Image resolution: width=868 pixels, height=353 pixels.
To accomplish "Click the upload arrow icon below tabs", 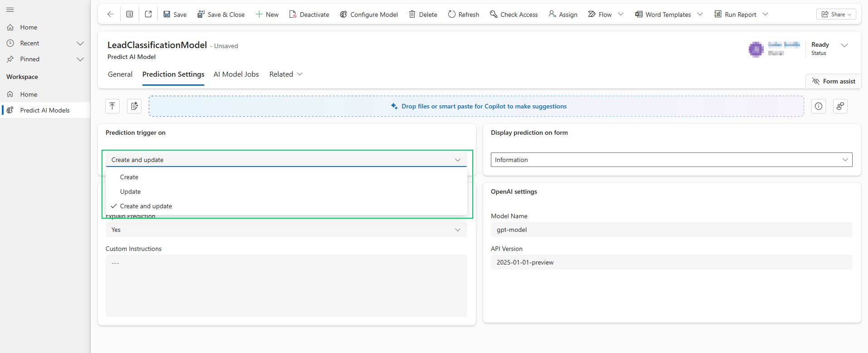I will [112, 106].
